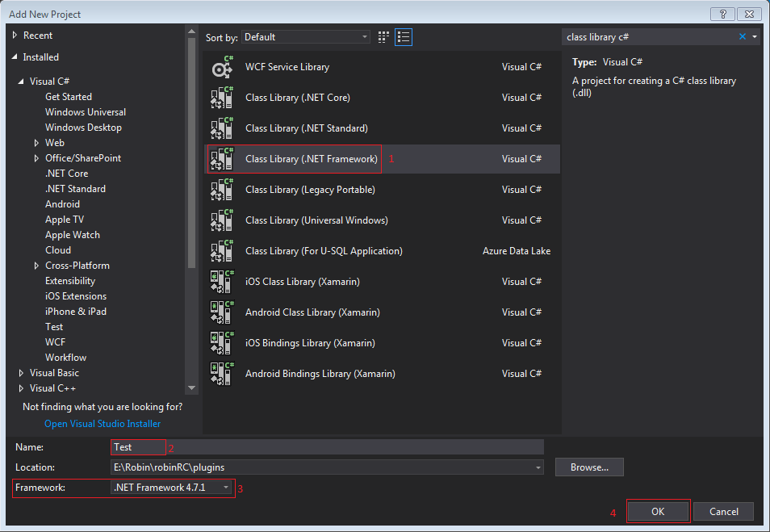Open the search options dropdown arrow
Image resolution: width=770 pixels, height=532 pixels.
coord(755,37)
